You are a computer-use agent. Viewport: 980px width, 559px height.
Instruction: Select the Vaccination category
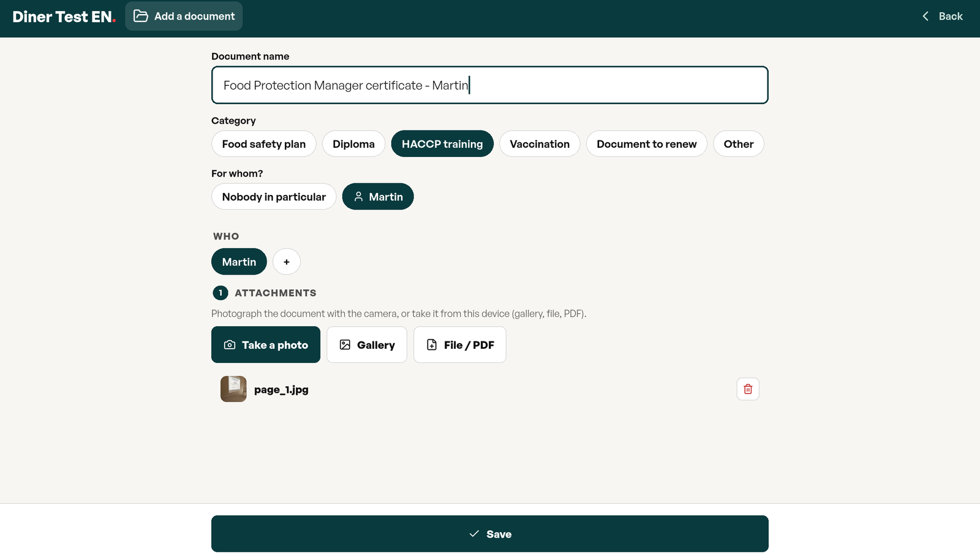click(540, 144)
